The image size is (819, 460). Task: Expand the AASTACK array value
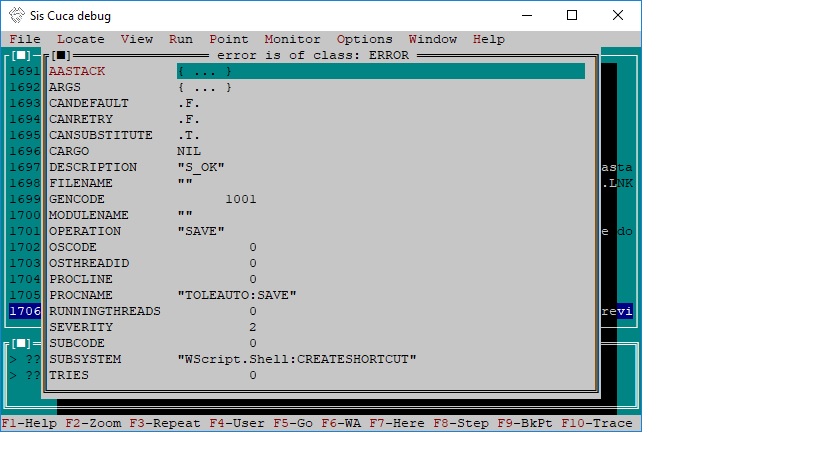pyautogui.click(x=204, y=71)
